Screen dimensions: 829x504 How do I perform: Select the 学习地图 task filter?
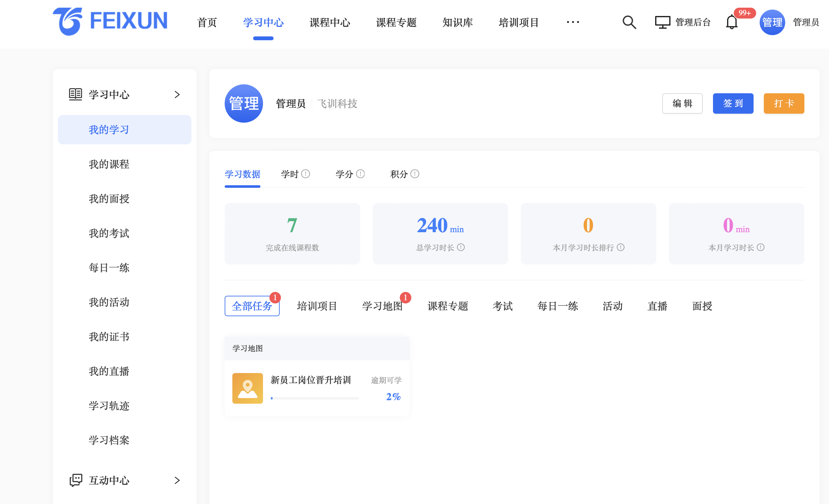pos(383,306)
